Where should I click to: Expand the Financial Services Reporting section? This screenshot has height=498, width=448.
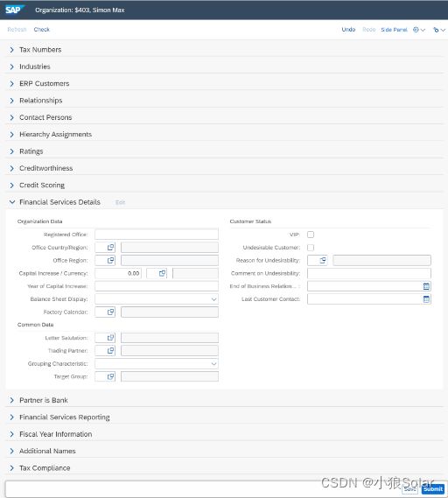point(11,417)
